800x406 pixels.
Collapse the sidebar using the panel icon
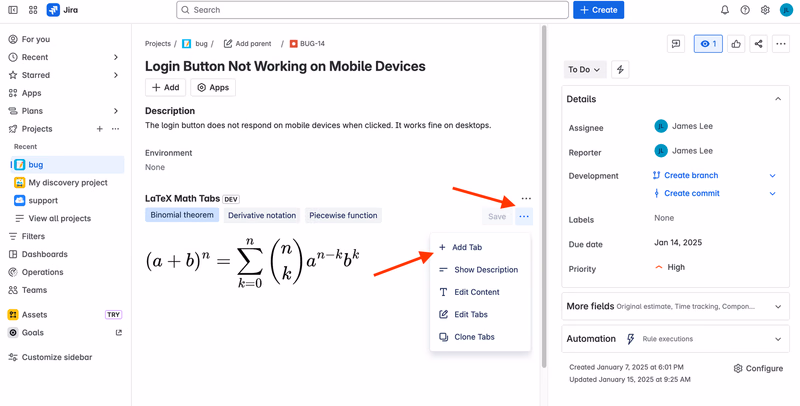point(13,10)
